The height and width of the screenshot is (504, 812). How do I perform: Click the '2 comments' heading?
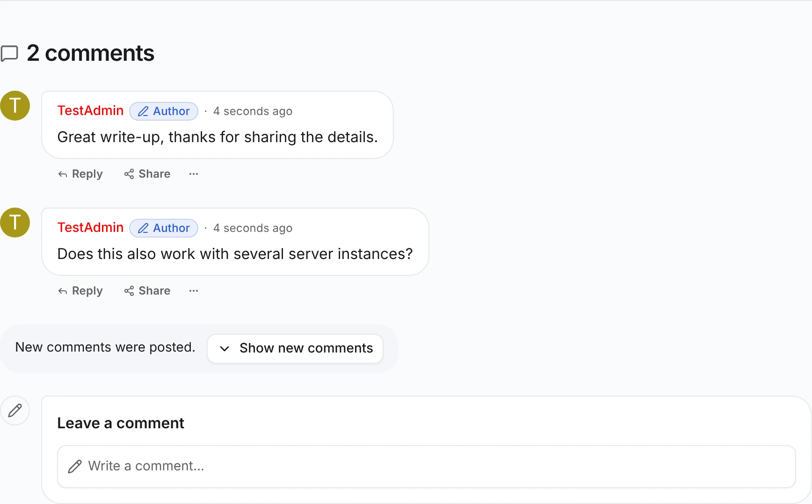[x=90, y=53]
